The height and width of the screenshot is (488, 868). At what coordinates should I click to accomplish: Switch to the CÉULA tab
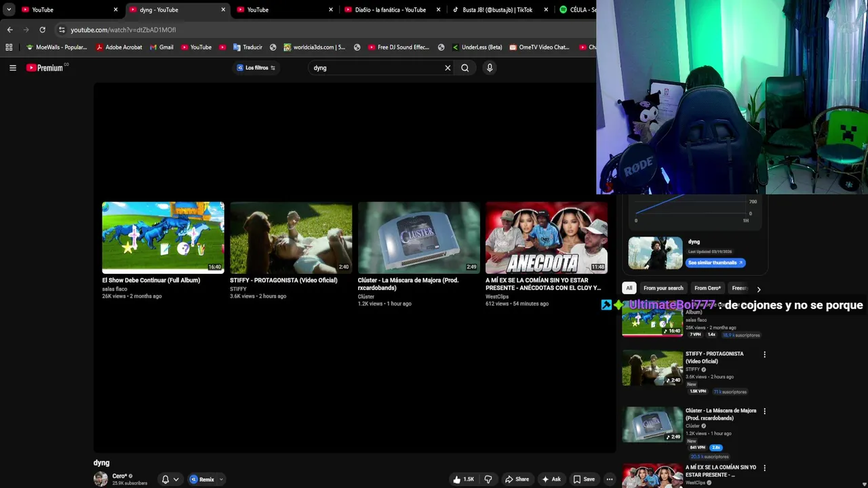tap(576, 9)
